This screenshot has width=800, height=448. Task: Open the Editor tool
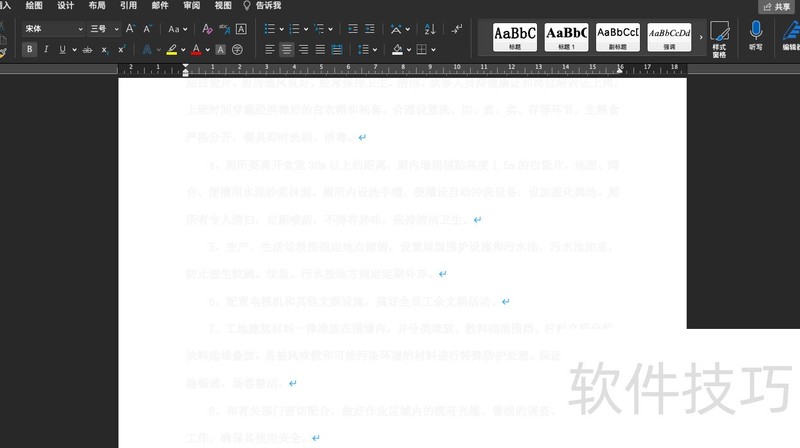click(x=791, y=36)
